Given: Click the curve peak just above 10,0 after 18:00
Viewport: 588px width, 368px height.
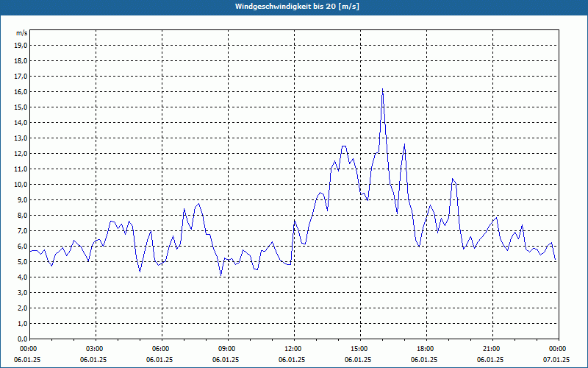Looking at the screenshot, I should (x=452, y=179).
